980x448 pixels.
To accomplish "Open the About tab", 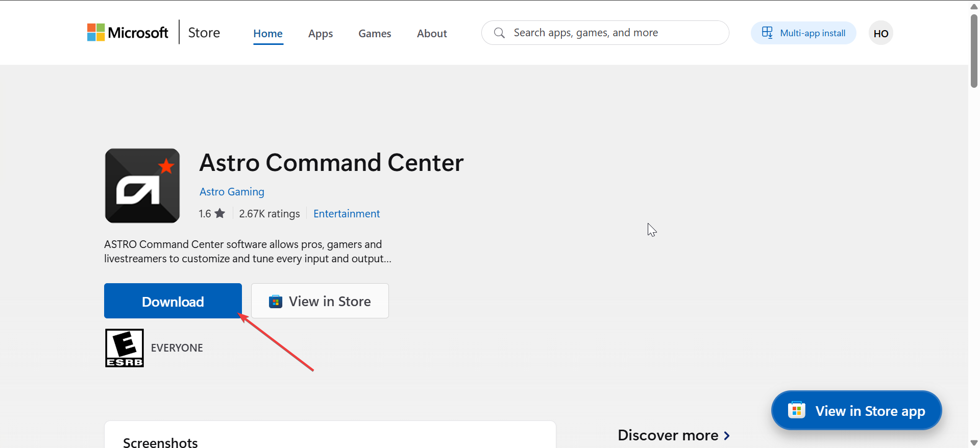I will click(432, 34).
